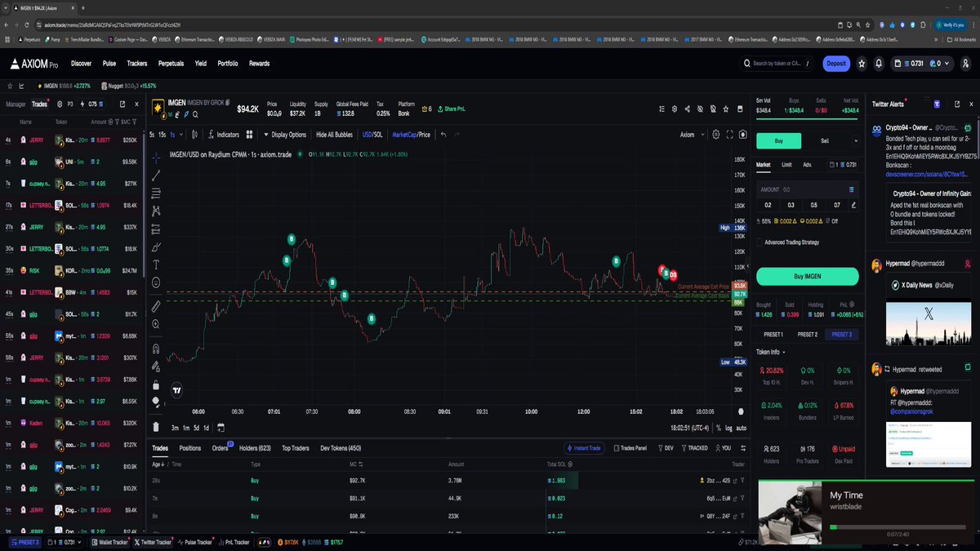
Task: Toggle MarketCap/Price chart mode
Action: point(411,135)
